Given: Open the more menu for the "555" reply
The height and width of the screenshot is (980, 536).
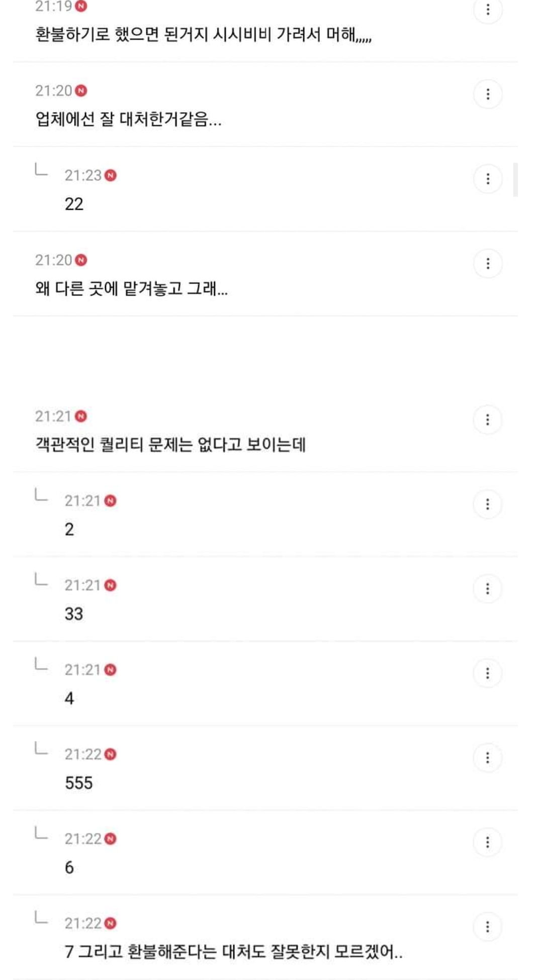Looking at the screenshot, I should [487, 758].
